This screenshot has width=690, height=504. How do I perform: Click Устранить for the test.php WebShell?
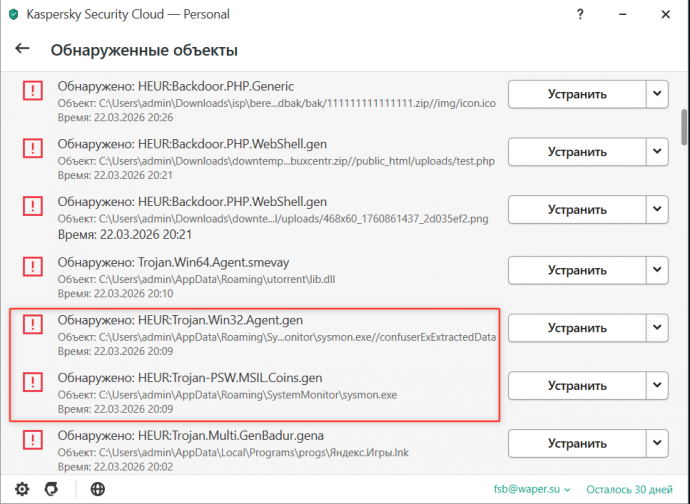point(577,152)
